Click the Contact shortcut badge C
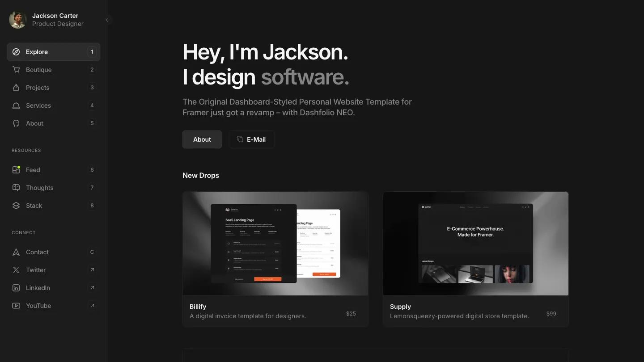This screenshot has height=362, width=644. pyautogui.click(x=92, y=252)
